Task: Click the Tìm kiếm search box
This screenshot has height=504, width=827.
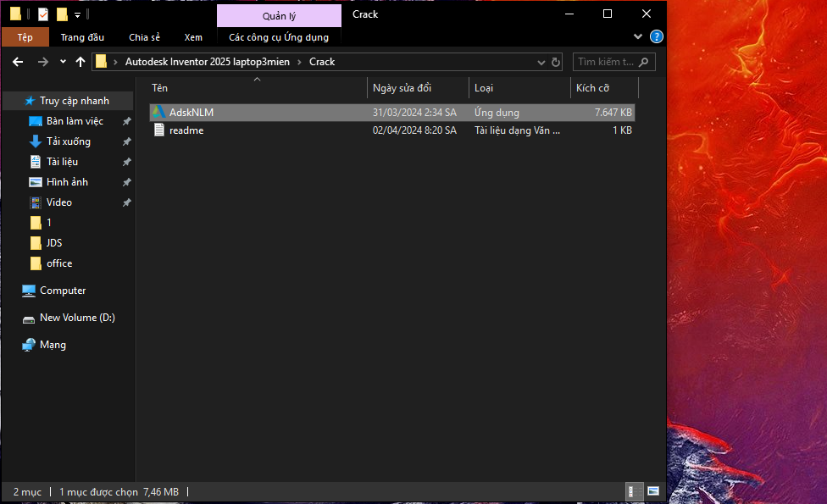Action: (x=605, y=62)
